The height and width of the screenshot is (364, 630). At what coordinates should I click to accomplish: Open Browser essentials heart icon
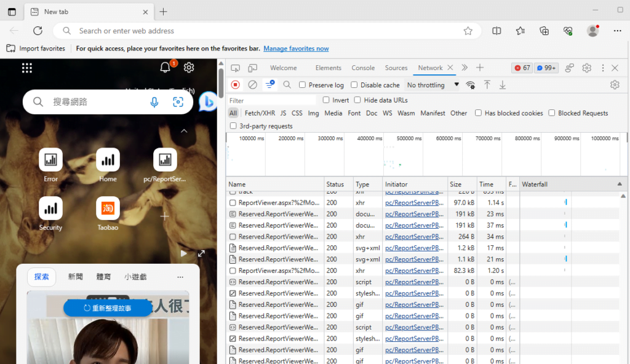568,31
